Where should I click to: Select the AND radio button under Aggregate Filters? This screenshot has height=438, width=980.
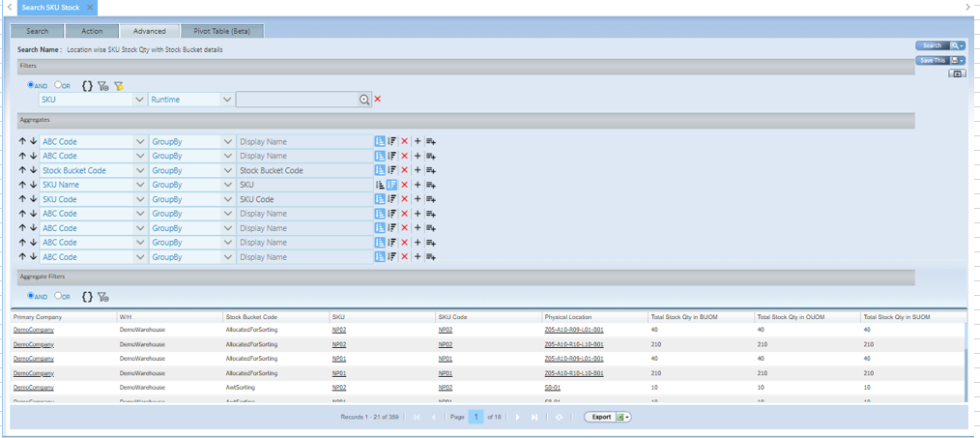coord(32,296)
